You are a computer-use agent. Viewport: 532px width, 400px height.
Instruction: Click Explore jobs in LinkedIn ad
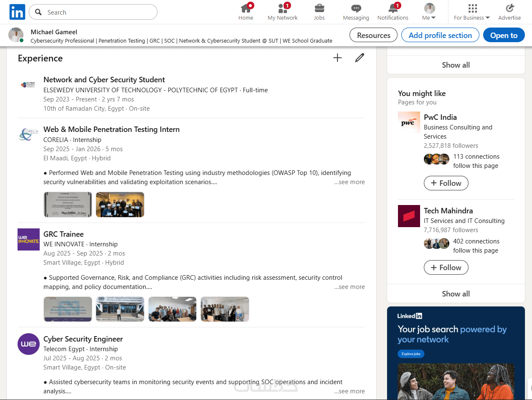click(411, 354)
